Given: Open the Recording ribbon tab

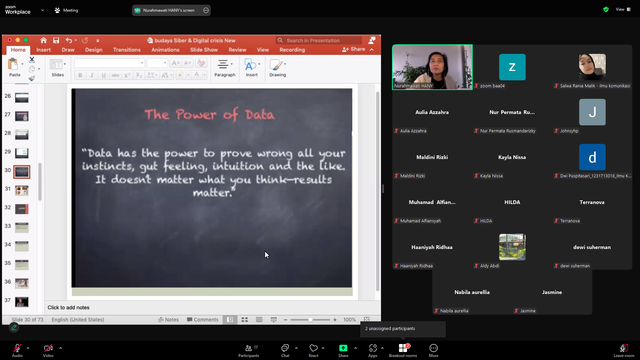Looking at the screenshot, I should 292,50.
